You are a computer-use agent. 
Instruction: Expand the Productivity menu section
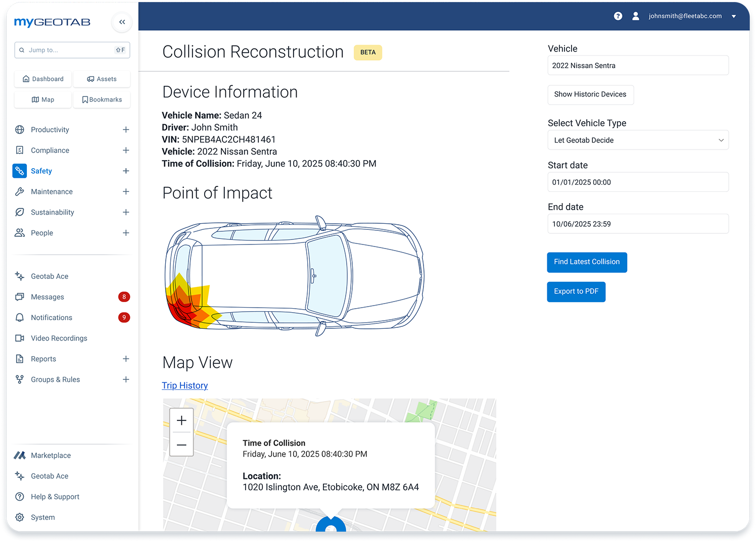[x=126, y=130]
